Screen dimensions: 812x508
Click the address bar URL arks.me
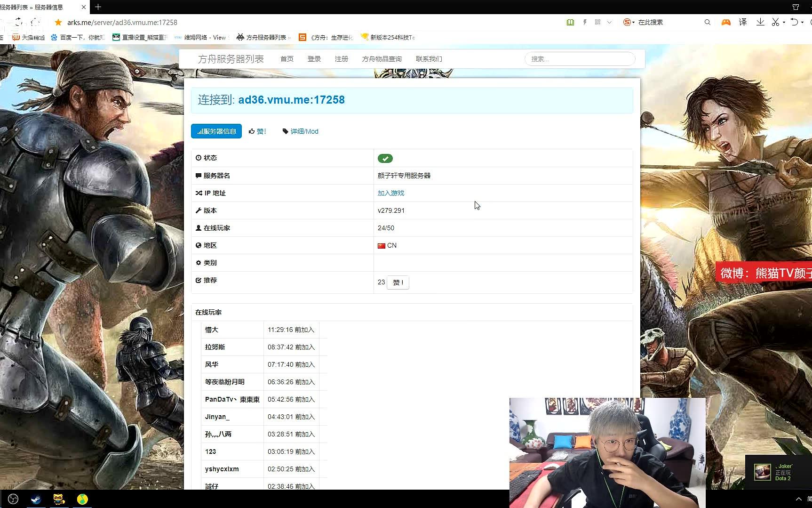tap(122, 22)
